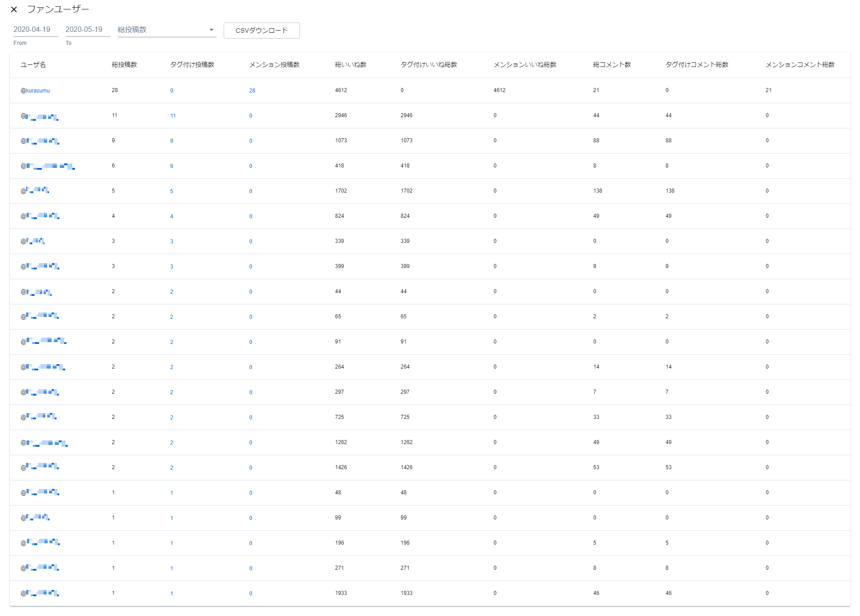This screenshot has height=616, width=860.
Task: Click the 総コメント数 column header
Action: (612, 65)
